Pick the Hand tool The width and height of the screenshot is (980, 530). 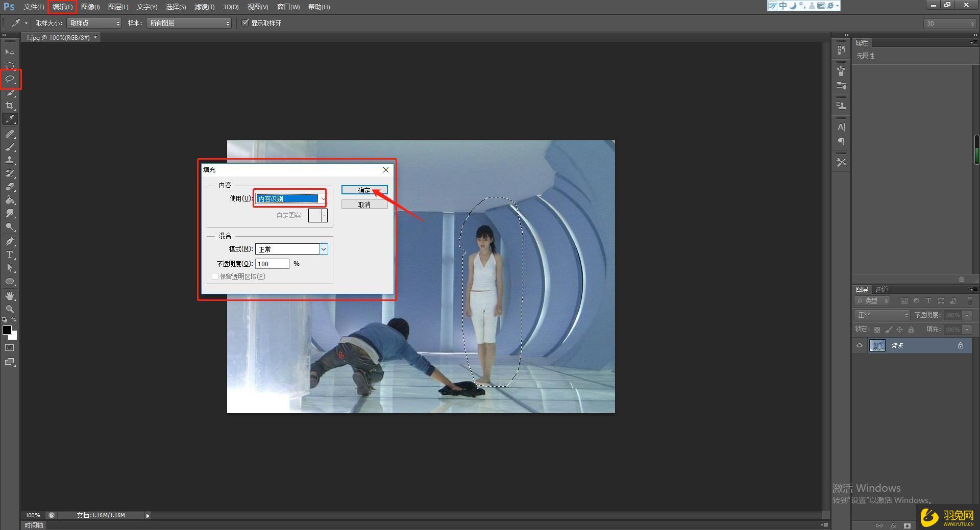tap(10, 296)
